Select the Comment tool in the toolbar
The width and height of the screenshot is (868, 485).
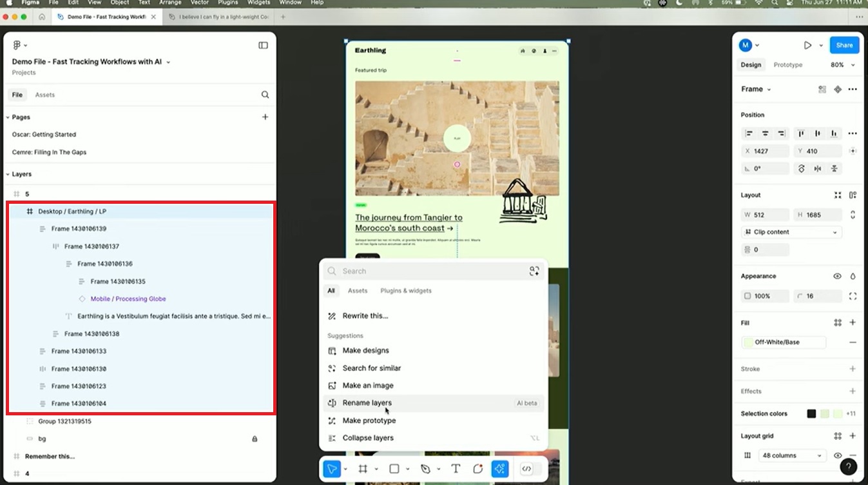477,469
